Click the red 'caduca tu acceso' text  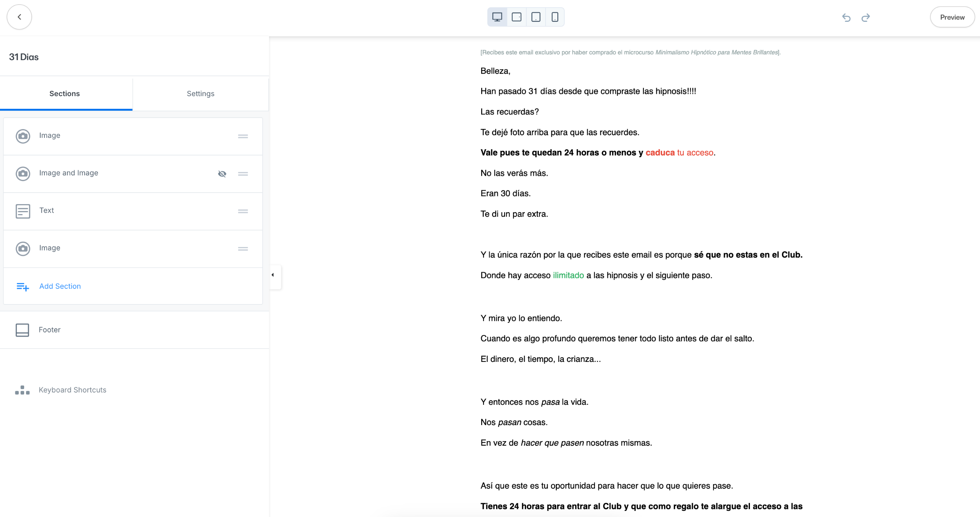(x=679, y=152)
